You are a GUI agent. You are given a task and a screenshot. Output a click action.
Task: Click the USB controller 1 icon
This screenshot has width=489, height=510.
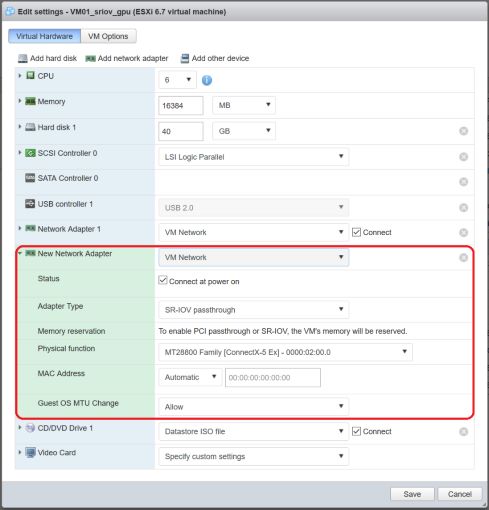coord(30,204)
